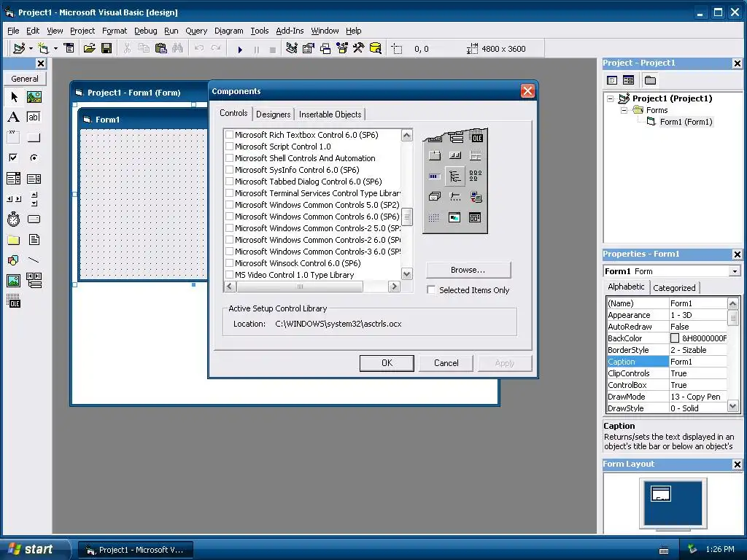Select the PictureBox tool in toolbox
This screenshot has width=747, height=560.
pyautogui.click(x=34, y=97)
